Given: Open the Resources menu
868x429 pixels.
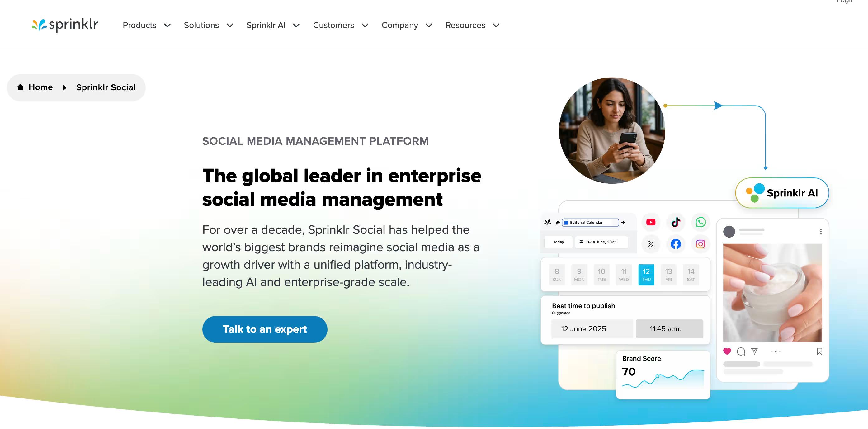Looking at the screenshot, I should pyautogui.click(x=465, y=25).
